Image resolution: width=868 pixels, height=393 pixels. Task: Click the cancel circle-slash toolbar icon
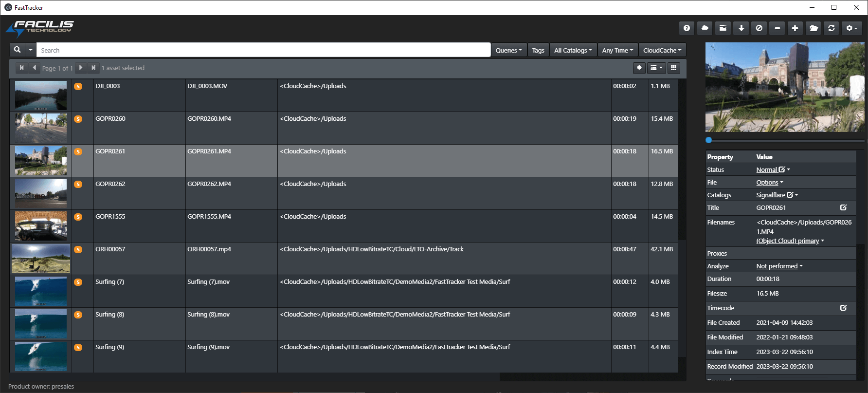759,28
